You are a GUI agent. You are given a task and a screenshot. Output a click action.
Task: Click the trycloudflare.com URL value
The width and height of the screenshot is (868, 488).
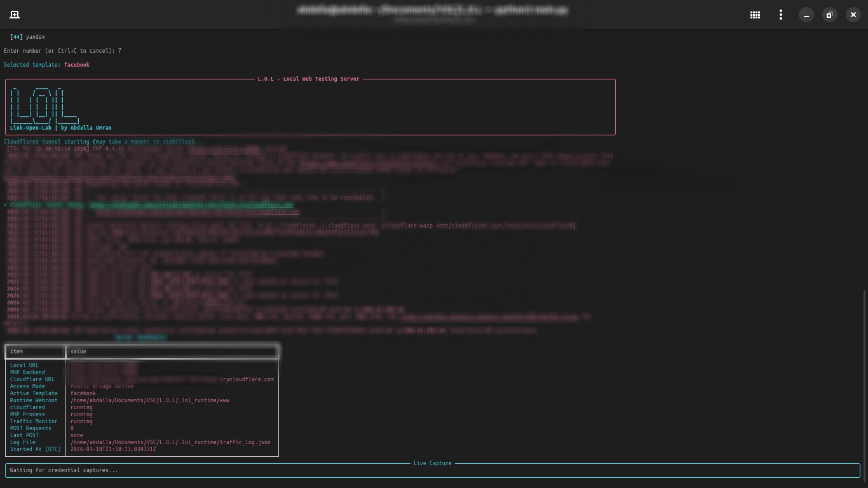[172, 379]
